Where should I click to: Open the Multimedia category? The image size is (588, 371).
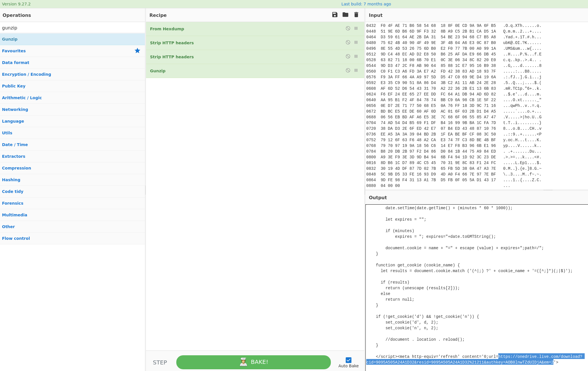[72, 215]
